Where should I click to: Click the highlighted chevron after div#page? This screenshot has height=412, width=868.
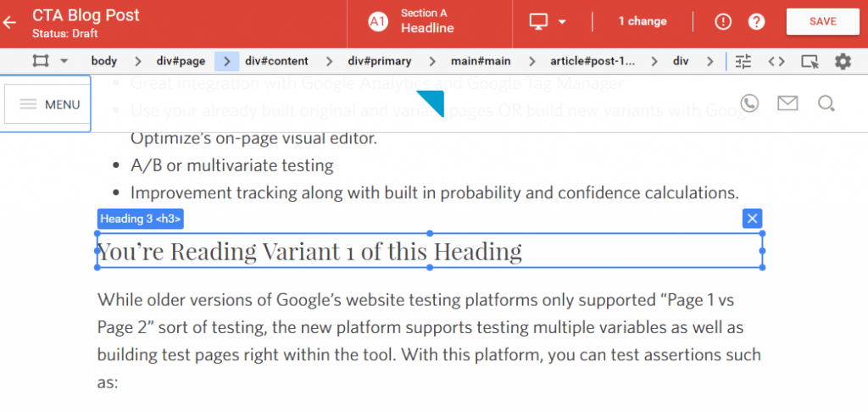[226, 61]
